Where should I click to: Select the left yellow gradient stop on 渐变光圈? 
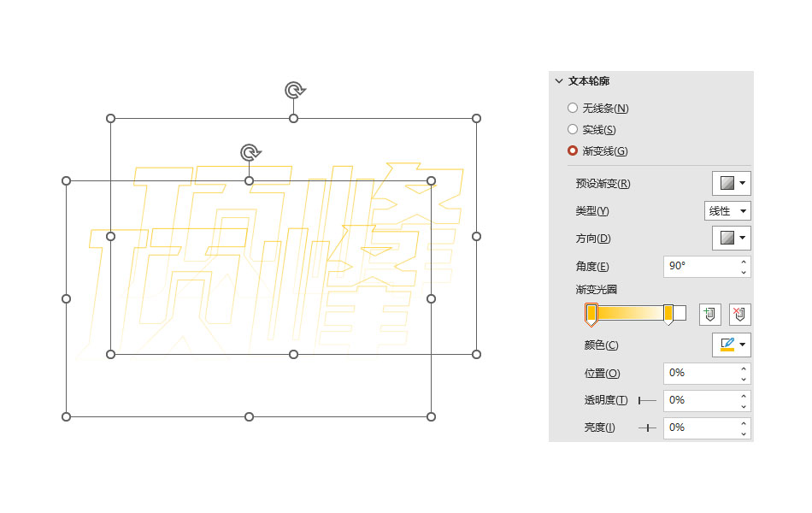coord(591,315)
